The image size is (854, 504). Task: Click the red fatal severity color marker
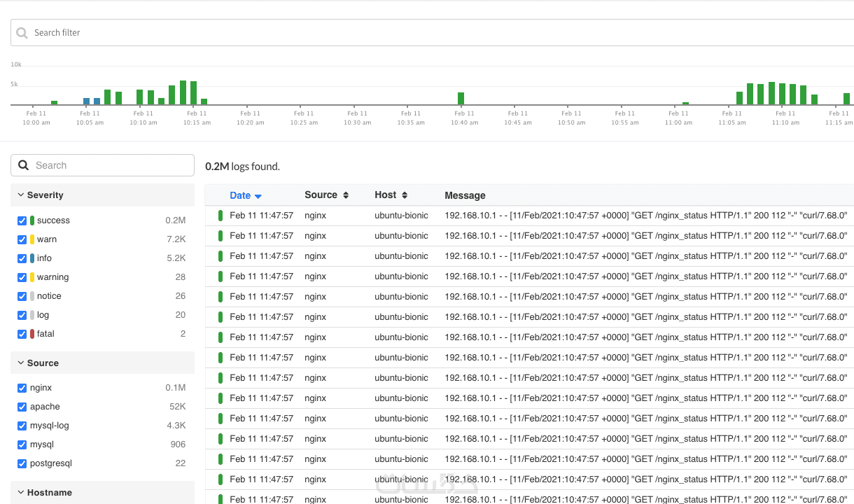point(32,334)
